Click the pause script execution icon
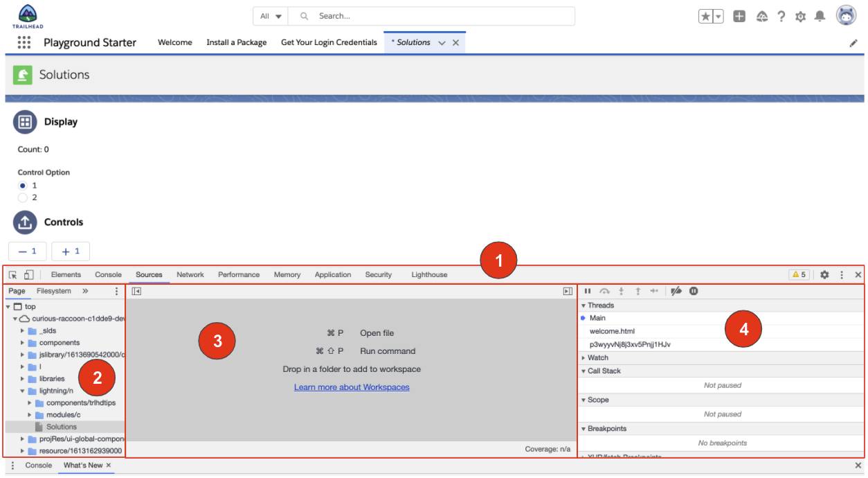 coord(588,291)
